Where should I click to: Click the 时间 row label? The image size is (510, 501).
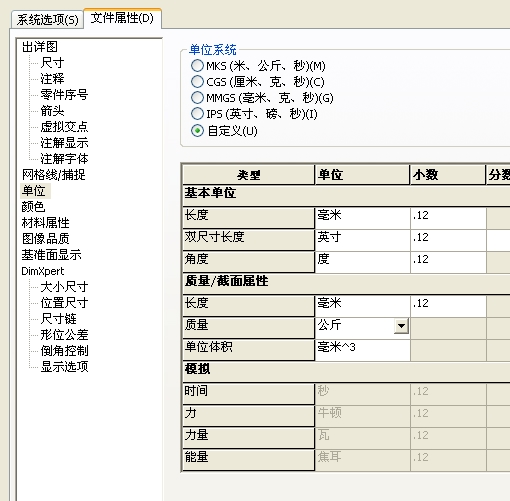(x=249, y=394)
